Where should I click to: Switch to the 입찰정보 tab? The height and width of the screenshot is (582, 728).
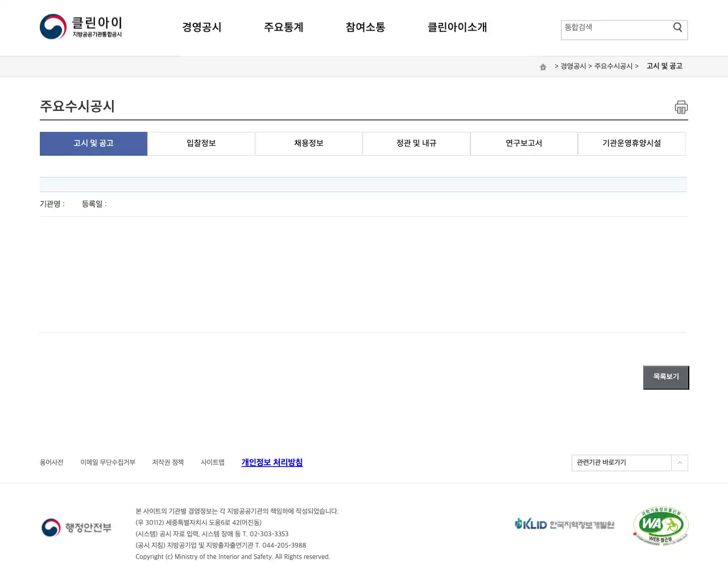click(201, 143)
